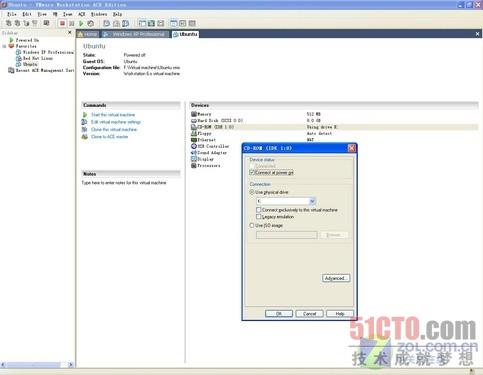Collapse the Favorites tree node
The image size is (483, 375).
click(x=4, y=46)
